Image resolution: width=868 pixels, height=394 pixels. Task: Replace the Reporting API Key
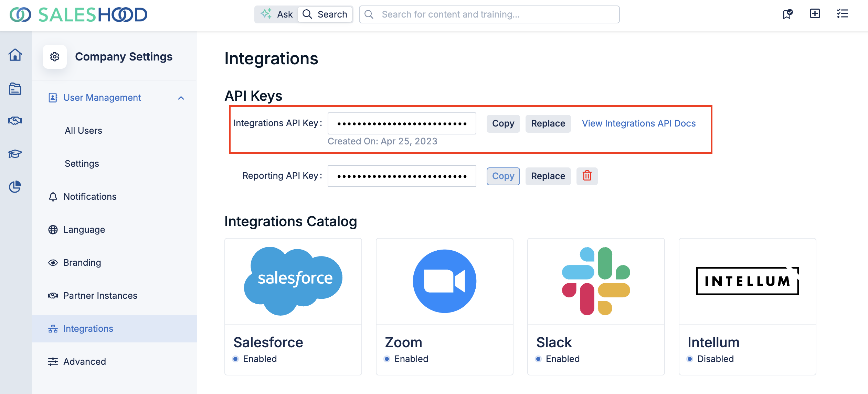(x=548, y=176)
